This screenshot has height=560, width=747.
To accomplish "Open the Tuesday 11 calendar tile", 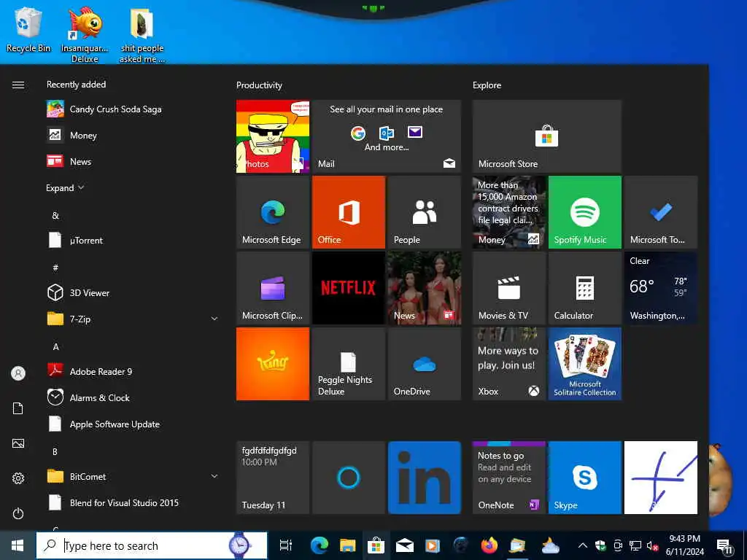I will (x=273, y=477).
